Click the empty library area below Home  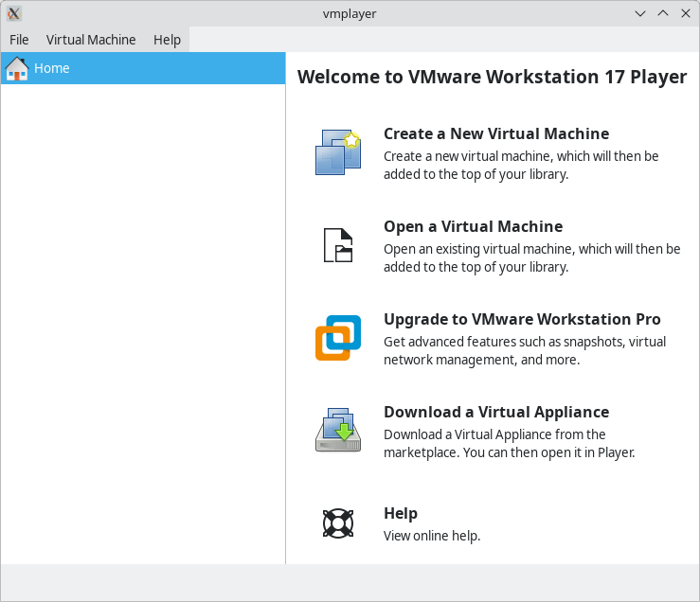142,322
